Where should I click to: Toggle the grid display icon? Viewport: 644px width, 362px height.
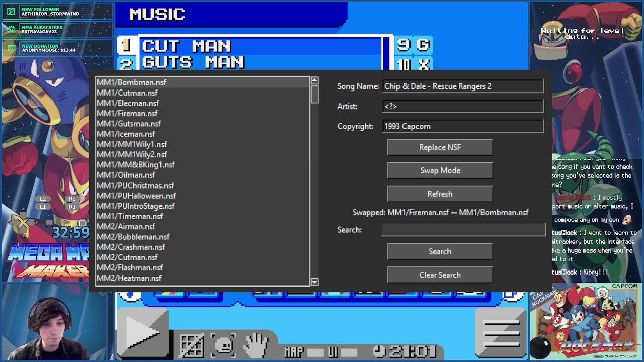tap(191, 345)
